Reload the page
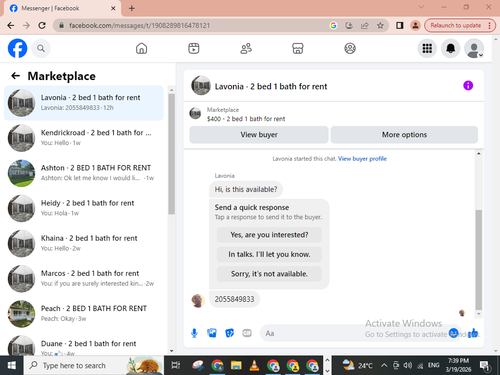 (x=42, y=25)
